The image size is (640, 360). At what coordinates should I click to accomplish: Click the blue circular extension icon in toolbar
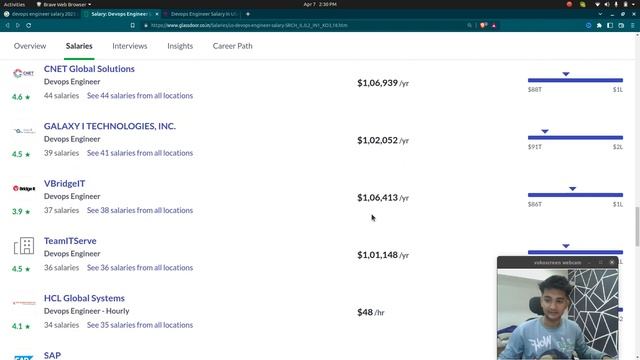[588, 25]
